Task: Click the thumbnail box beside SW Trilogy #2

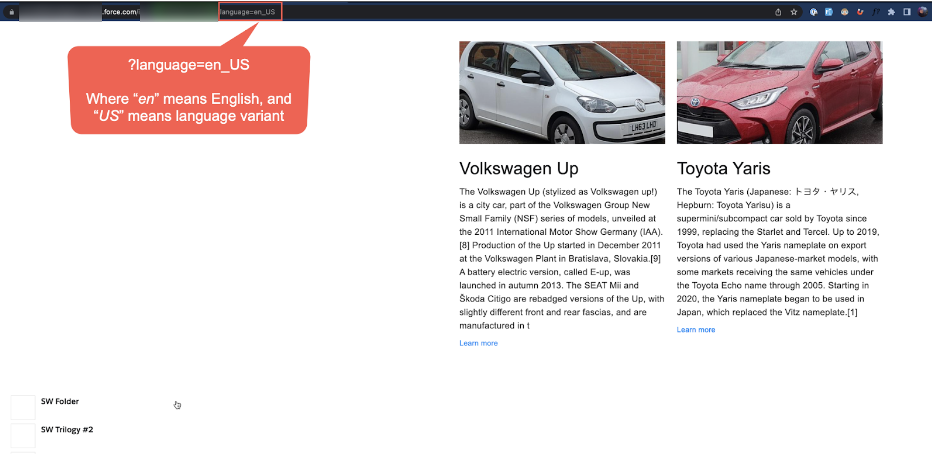Action: tap(23, 436)
